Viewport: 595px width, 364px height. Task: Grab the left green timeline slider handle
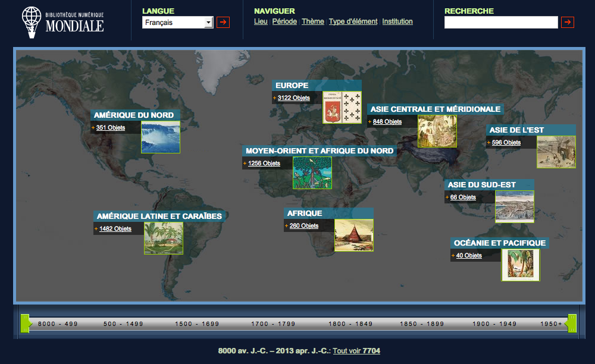25,323
